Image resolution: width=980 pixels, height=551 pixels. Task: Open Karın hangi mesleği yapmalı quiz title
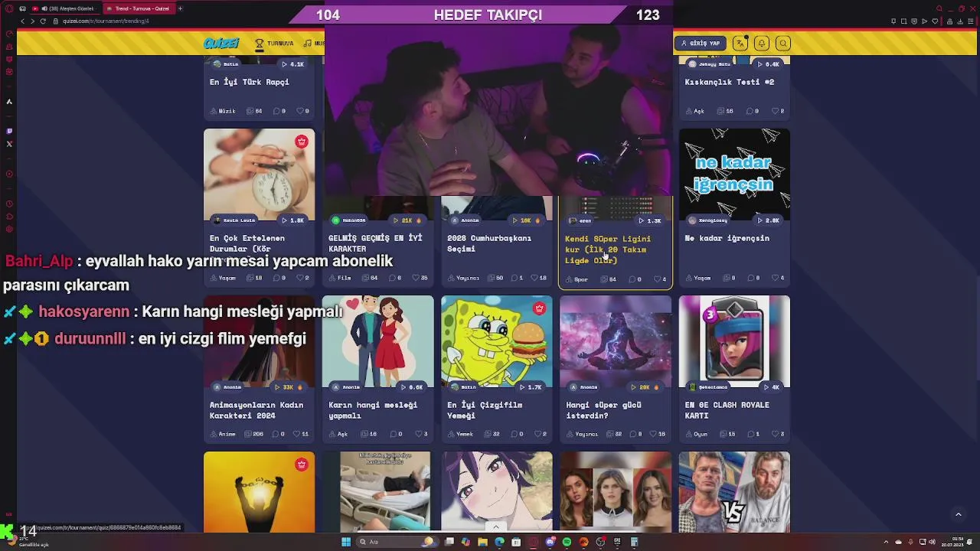pos(373,410)
